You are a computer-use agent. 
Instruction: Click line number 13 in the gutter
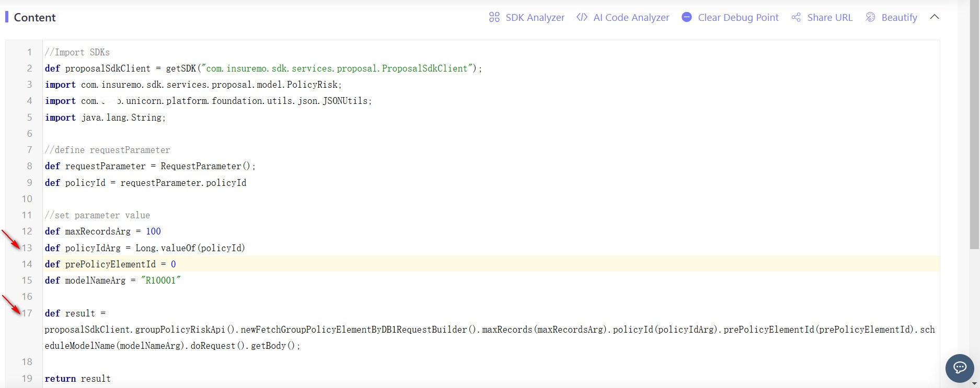coord(27,248)
